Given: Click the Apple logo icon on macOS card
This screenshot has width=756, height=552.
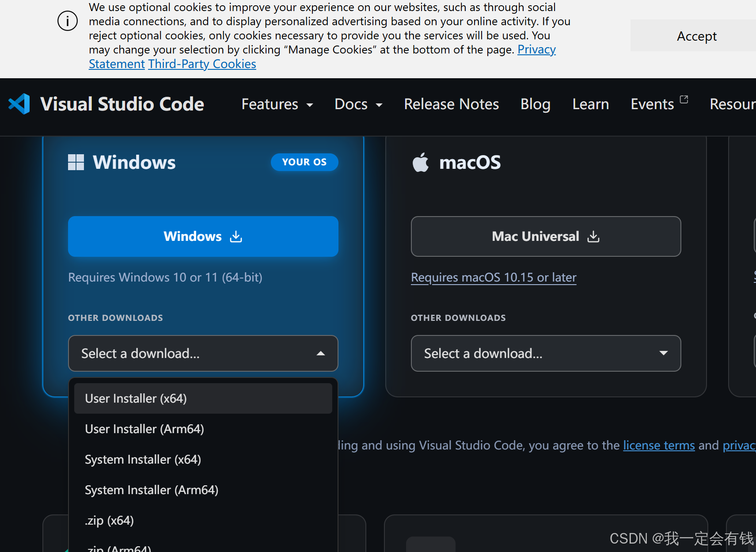Looking at the screenshot, I should click(421, 162).
